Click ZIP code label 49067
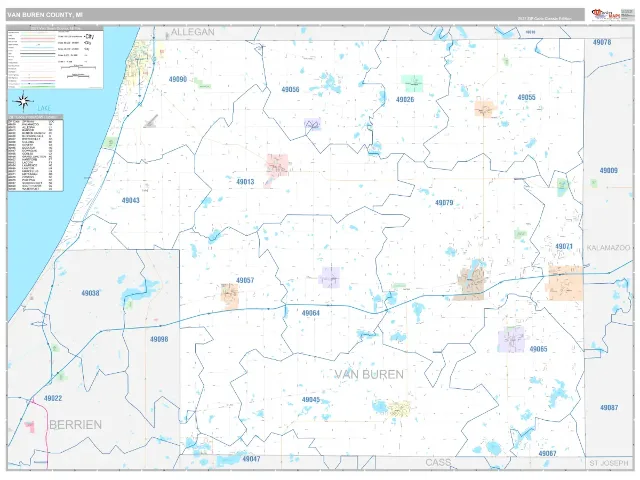Image resolution: width=640 pixels, height=480 pixels. coord(547,453)
